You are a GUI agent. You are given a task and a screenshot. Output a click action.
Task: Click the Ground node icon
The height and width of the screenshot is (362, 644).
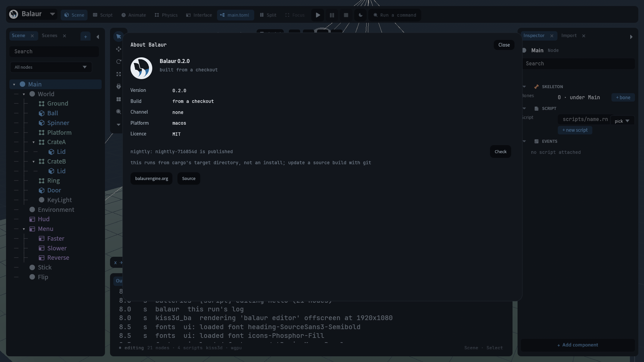pos(42,104)
